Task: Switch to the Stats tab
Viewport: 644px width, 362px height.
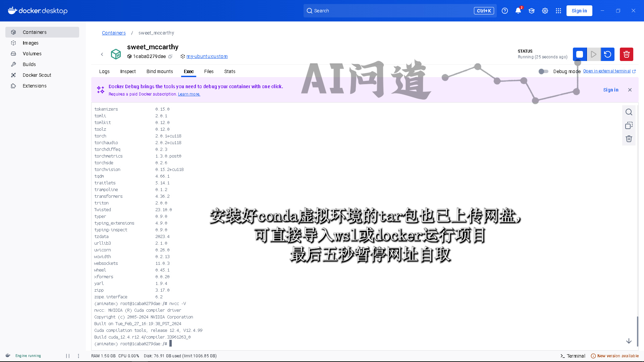Action: coord(230,71)
